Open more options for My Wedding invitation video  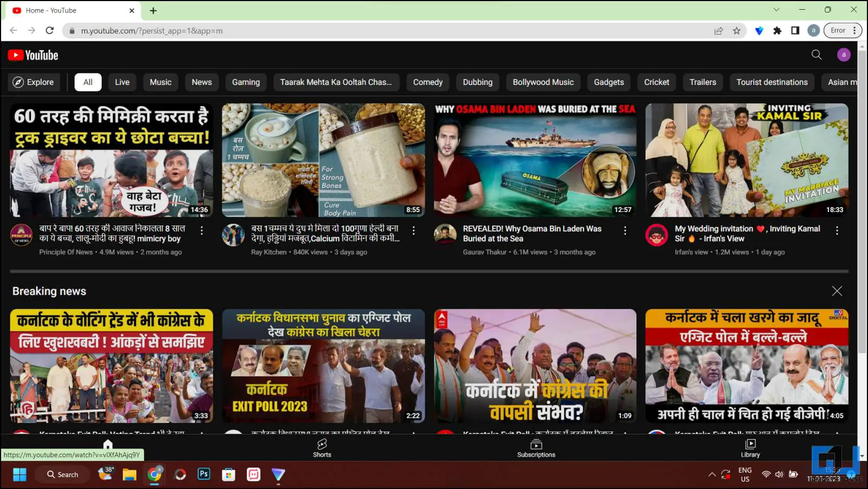837,230
